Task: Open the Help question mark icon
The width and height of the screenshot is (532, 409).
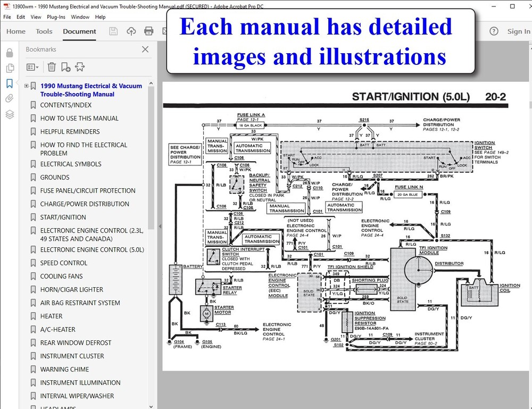Action: pyautogui.click(x=494, y=31)
